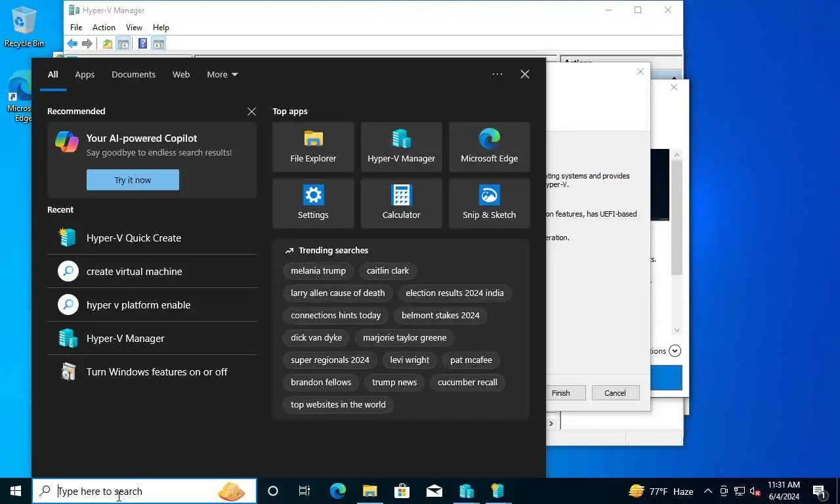Click the Copilot logo in Recommended

67,142
